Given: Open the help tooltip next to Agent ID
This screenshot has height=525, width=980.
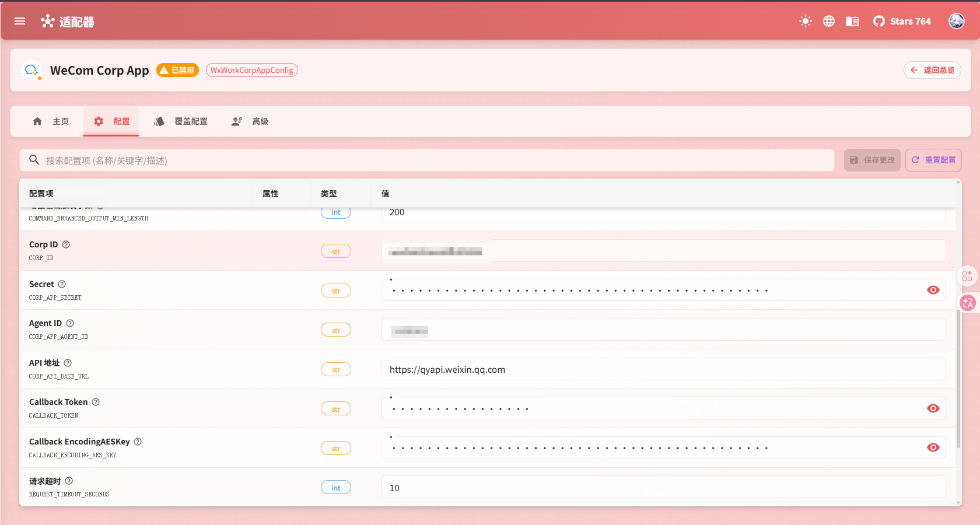Looking at the screenshot, I should coord(70,323).
